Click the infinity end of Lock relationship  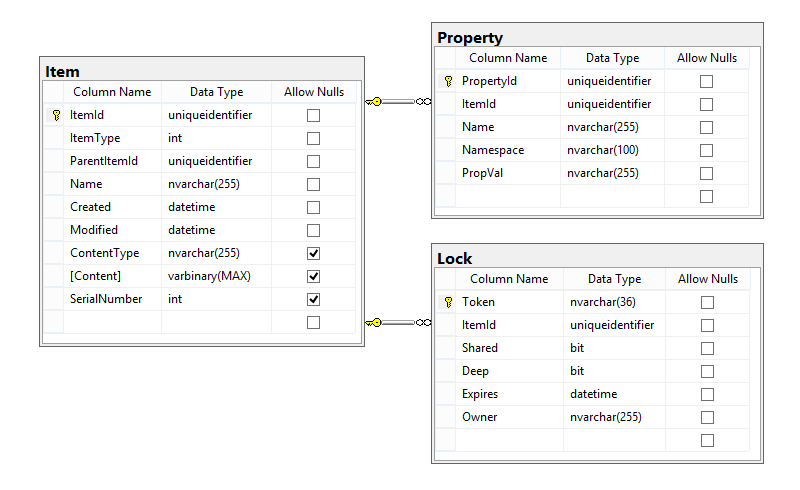tap(422, 322)
